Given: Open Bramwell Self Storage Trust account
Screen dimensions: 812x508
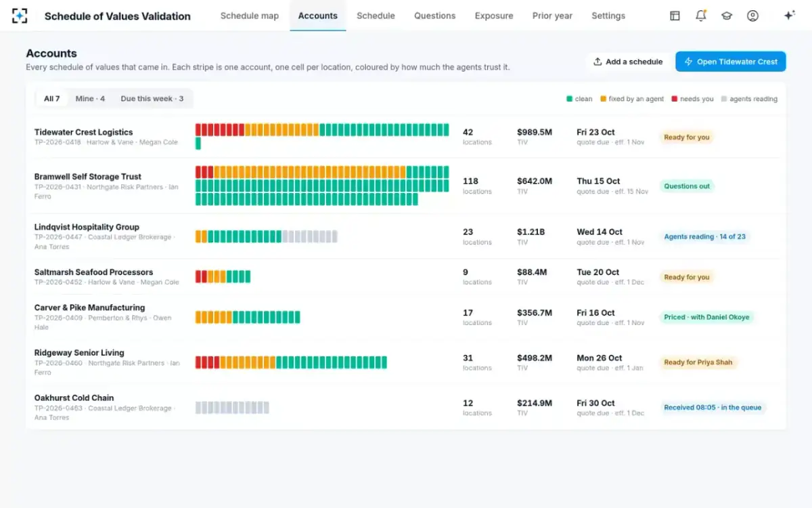Looking at the screenshot, I should click(x=88, y=177).
